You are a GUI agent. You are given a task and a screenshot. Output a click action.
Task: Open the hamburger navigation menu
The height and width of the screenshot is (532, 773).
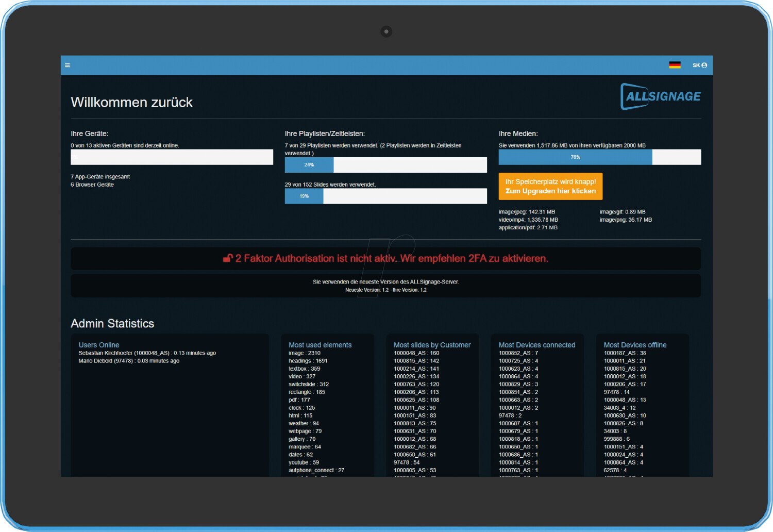point(68,65)
